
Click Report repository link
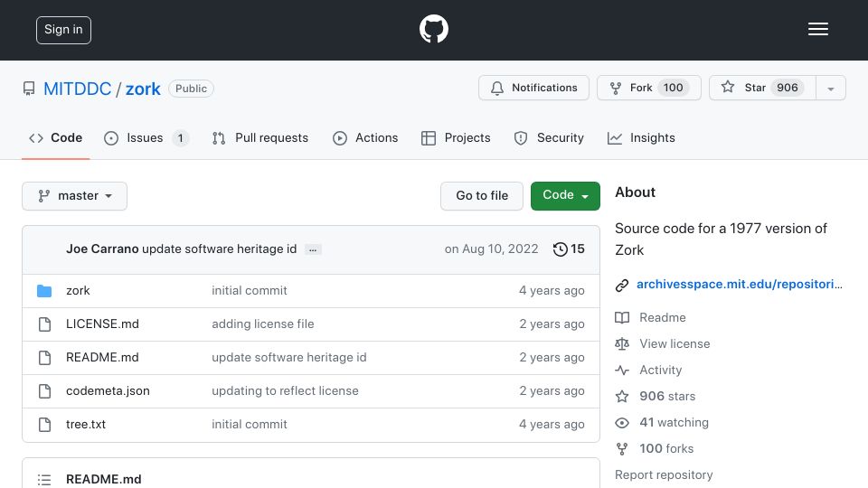(664, 474)
